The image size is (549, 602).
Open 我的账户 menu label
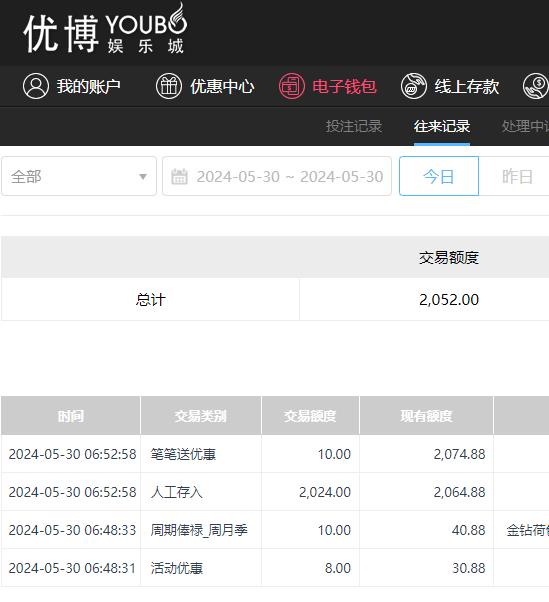[x=89, y=86]
